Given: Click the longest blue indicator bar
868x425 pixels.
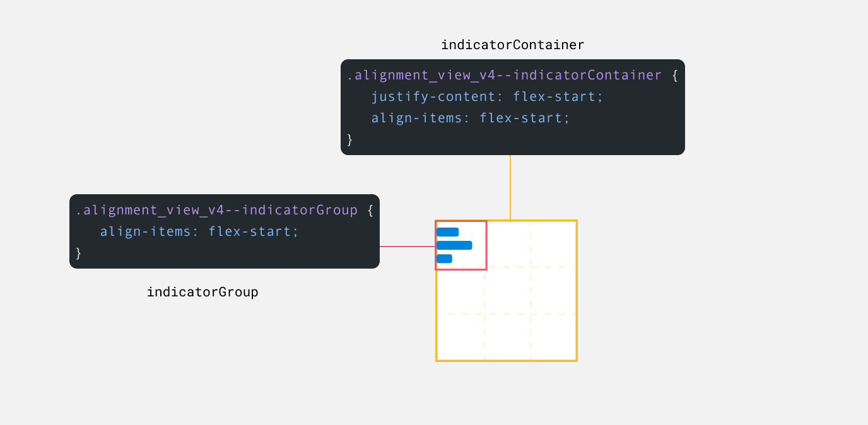Looking at the screenshot, I should pos(454,245).
